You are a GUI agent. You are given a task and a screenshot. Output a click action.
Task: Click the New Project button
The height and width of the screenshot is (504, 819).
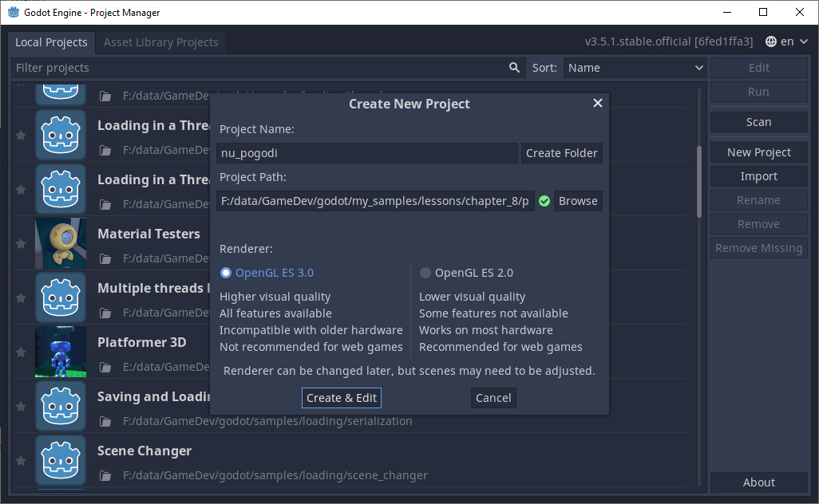(759, 152)
